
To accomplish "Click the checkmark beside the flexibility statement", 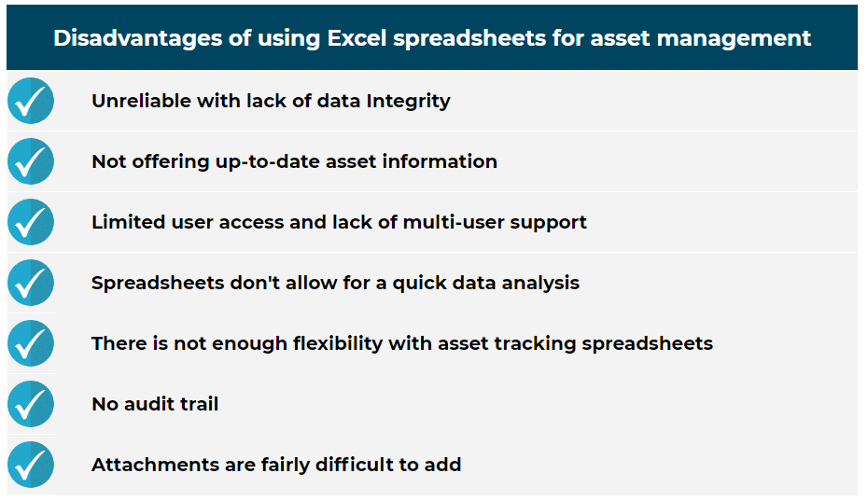I will [x=31, y=343].
